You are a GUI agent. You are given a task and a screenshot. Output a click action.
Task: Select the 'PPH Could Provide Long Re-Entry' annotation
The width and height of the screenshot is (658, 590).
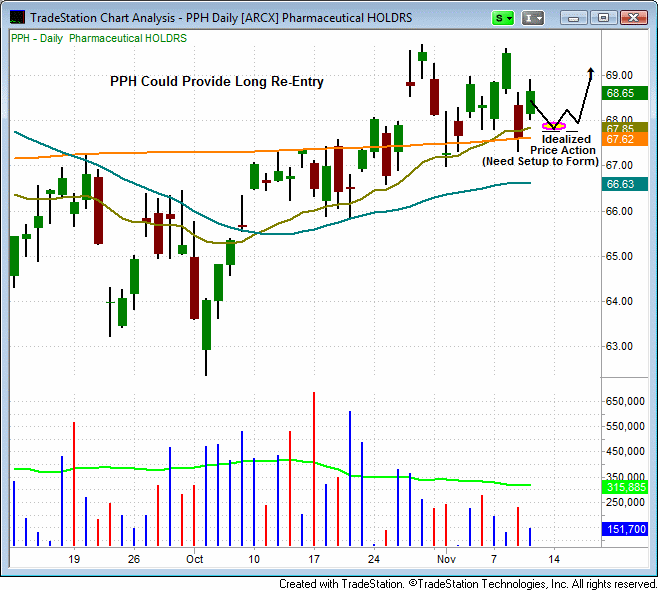pyautogui.click(x=217, y=81)
